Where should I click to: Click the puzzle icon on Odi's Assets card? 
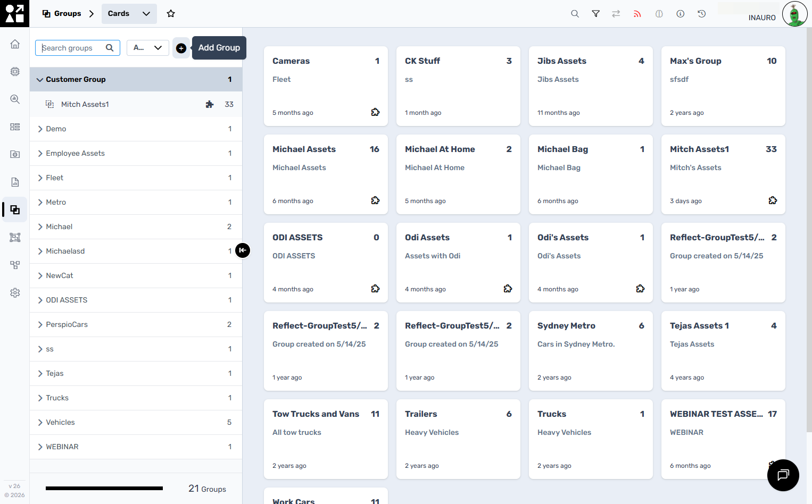point(640,289)
